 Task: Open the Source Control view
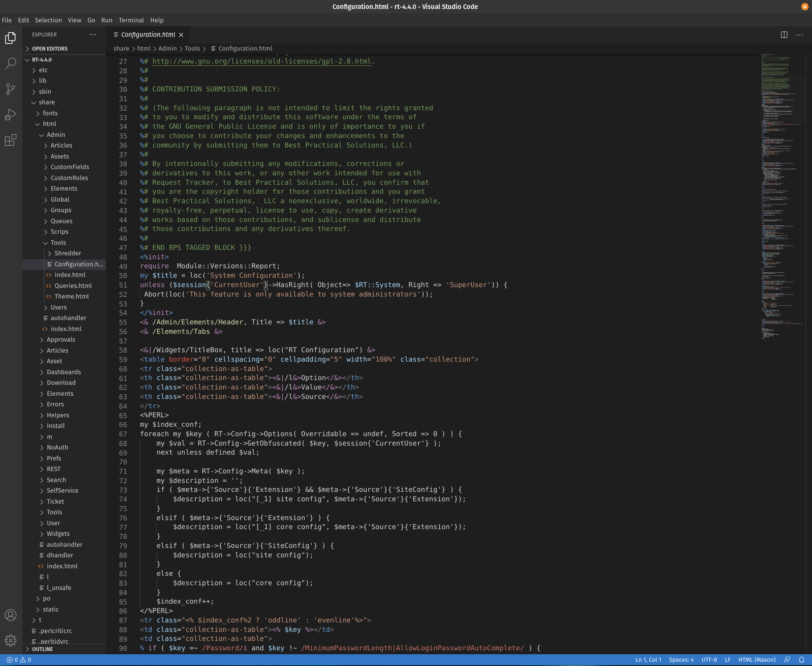(x=11, y=89)
